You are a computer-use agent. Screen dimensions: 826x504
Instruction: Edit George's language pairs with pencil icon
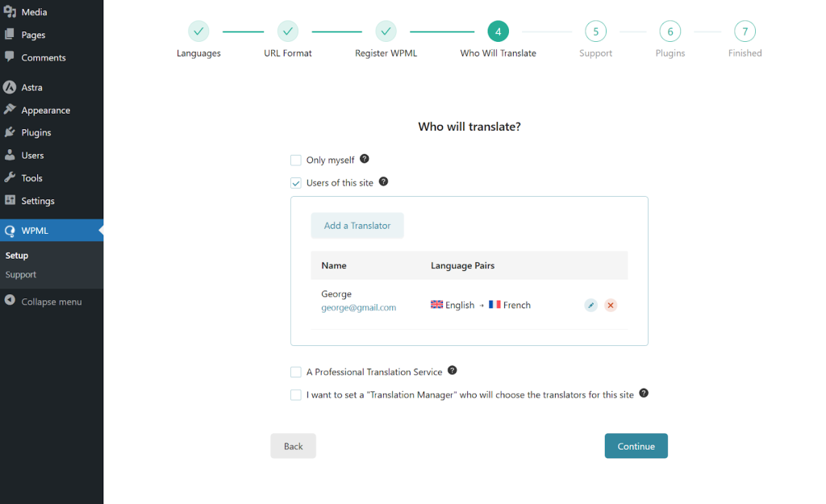(x=590, y=306)
